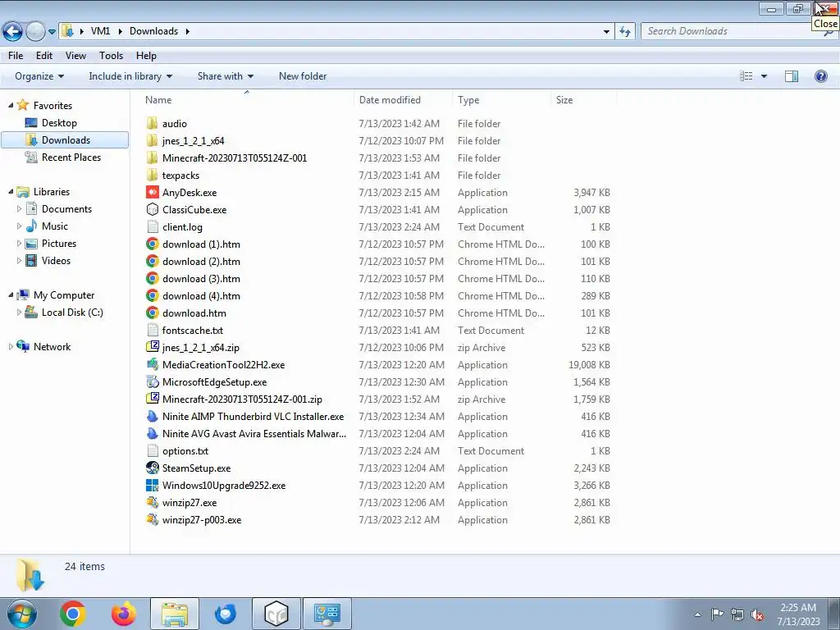Click the download (1).htm Chrome icon
The width and height of the screenshot is (840, 630).
click(152, 244)
